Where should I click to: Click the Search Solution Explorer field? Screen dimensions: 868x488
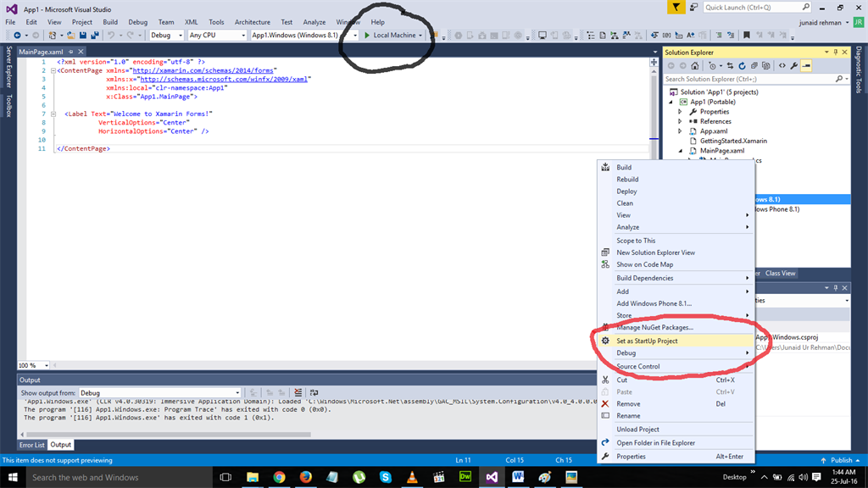point(756,79)
